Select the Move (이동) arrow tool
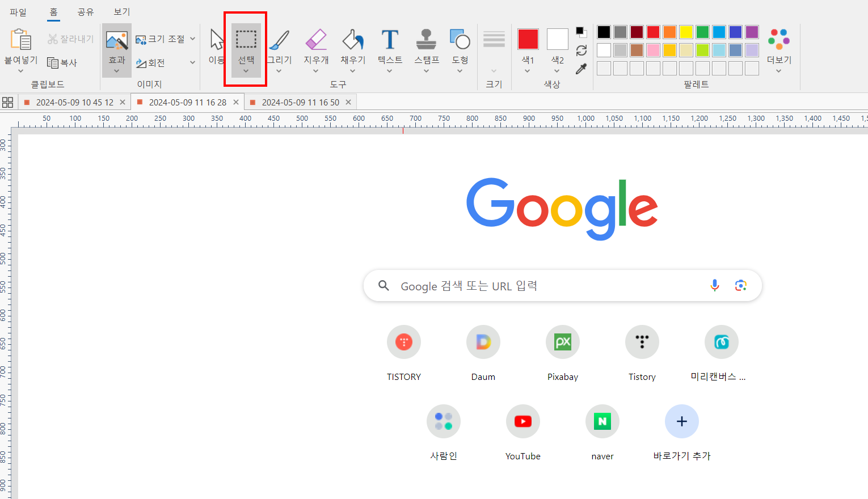This screenshot has width=868, height=499. pos(217,40)
